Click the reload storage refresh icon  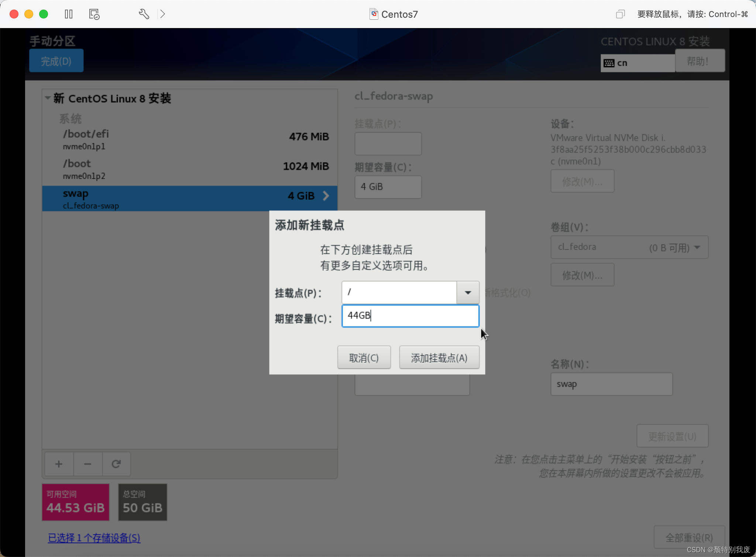(x=116, y=464)
